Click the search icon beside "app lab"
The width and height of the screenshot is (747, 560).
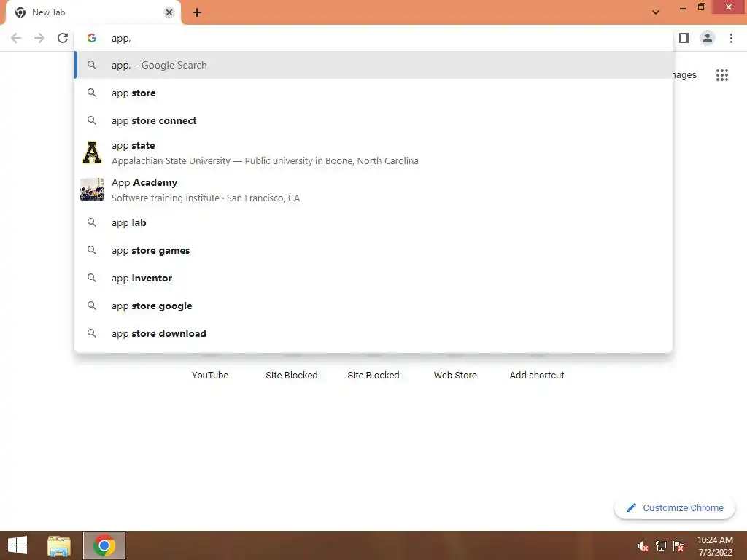92,222
